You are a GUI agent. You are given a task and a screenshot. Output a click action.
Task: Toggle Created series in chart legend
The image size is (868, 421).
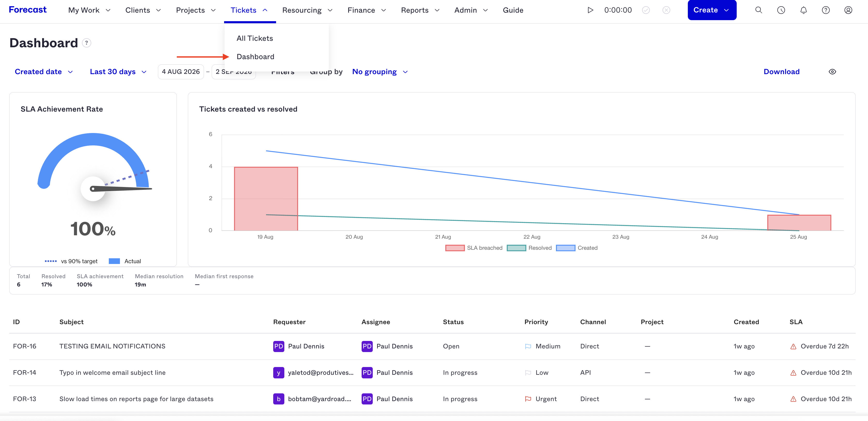pos(576,248)
